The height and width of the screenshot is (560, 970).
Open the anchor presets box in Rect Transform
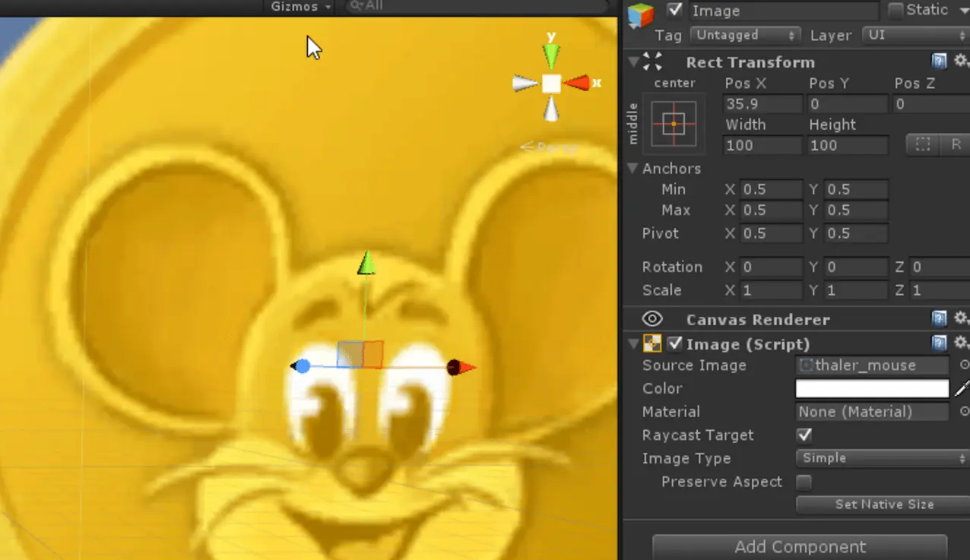(x=674, y=123)
